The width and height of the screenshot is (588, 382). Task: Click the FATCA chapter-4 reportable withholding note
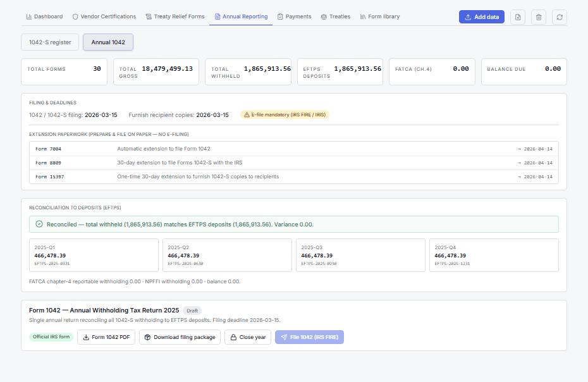point(135,281)
